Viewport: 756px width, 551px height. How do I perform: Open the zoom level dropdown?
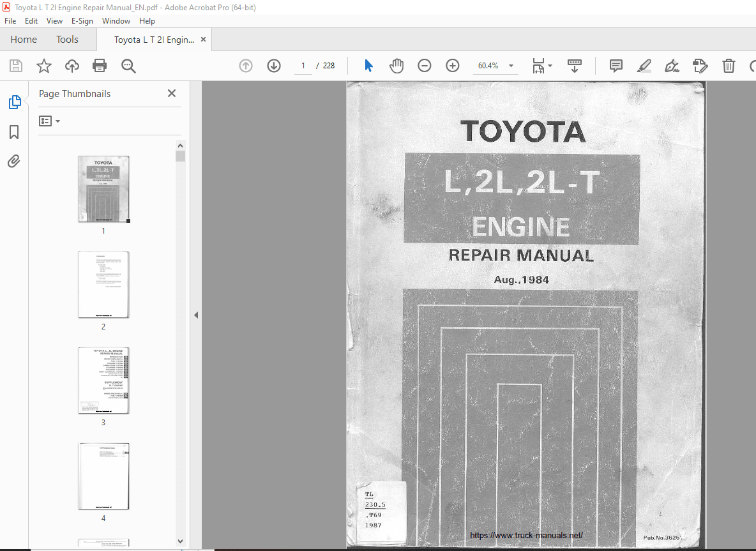[x=511, y=65]
